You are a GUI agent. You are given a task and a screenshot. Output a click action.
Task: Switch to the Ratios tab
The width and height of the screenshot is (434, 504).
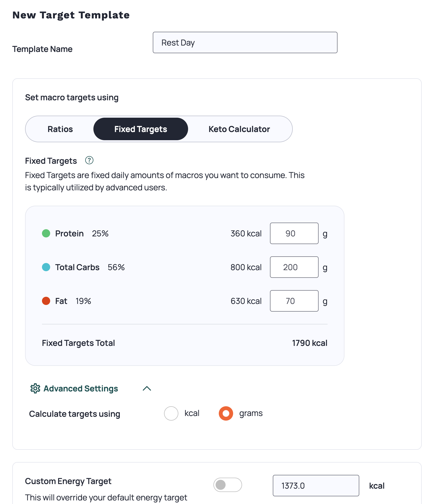click(60, 129)
